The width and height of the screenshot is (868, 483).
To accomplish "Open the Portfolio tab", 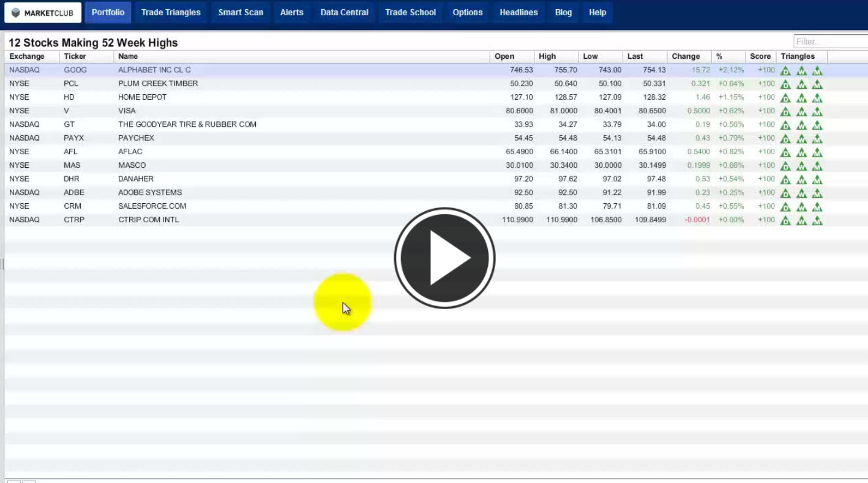I will pos(108,12).
